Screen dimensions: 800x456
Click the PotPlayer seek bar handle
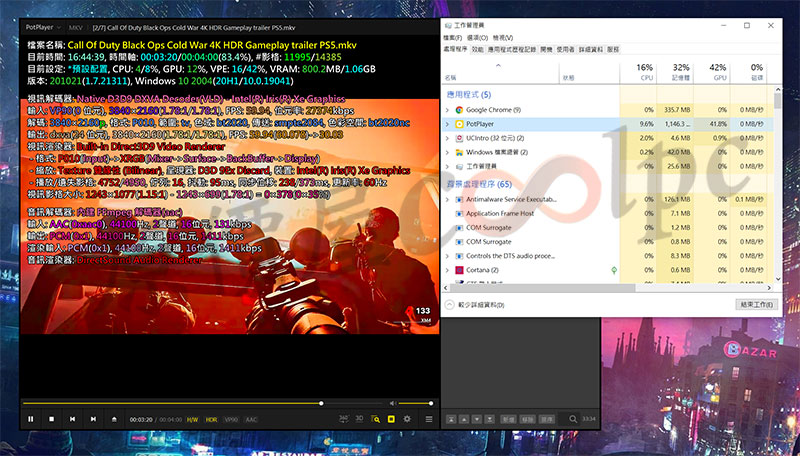pyautogui.click(x=321, y=403)
